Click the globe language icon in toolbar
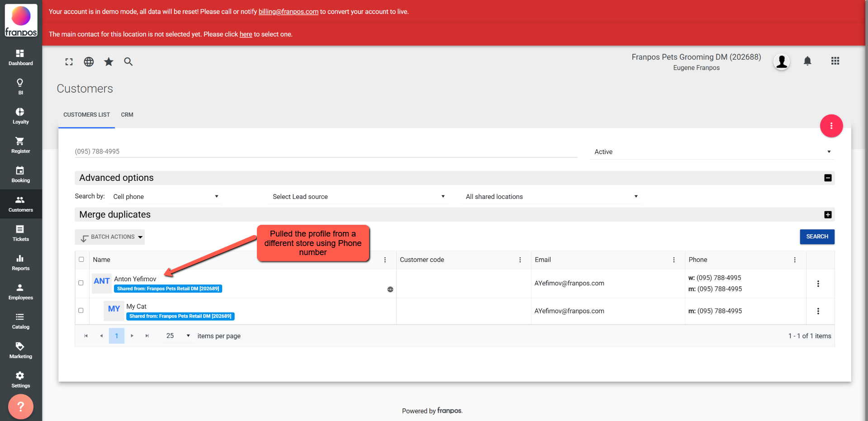The image size is (868, 421). (x=89, y=62)
